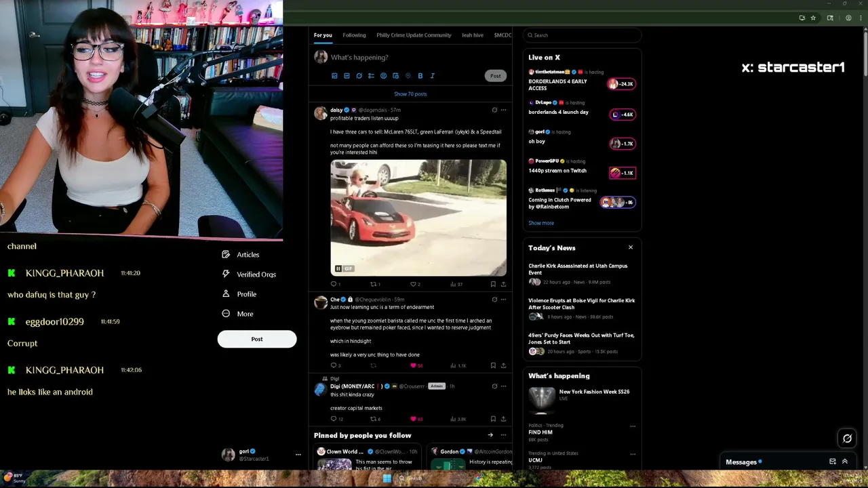Open Verified Orgs in the left sidebar
Image resolution: width=868 pixels, height=488 pixels.
(249, 274)
